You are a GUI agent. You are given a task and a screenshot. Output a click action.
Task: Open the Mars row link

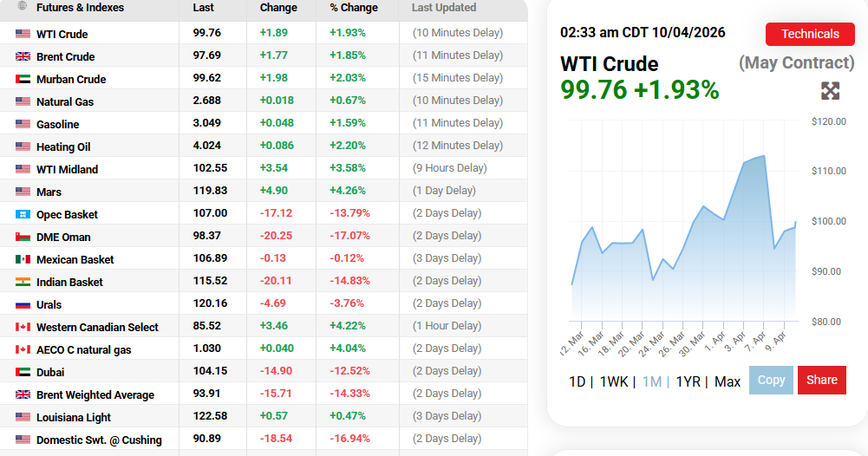[x=49, y=192]
